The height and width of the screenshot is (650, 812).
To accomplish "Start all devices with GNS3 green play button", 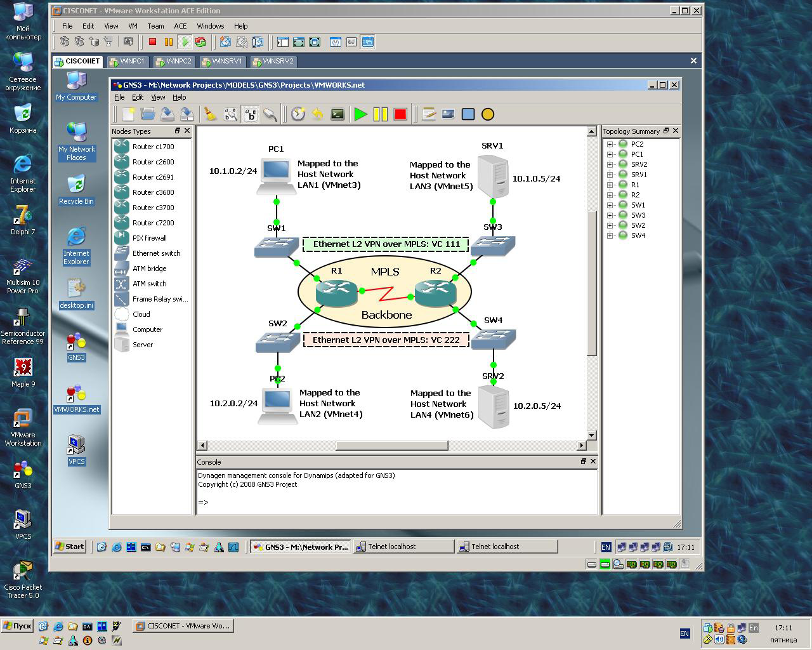I will coord(361,114).
